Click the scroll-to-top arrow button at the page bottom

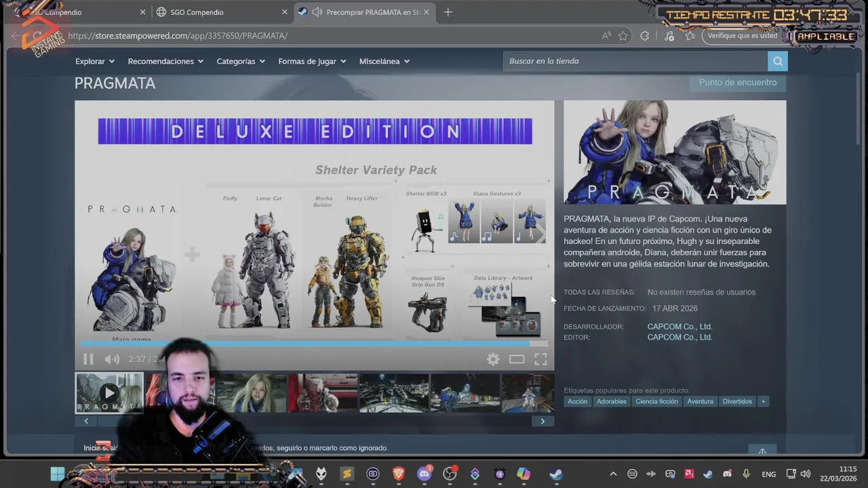coord(762,451)
